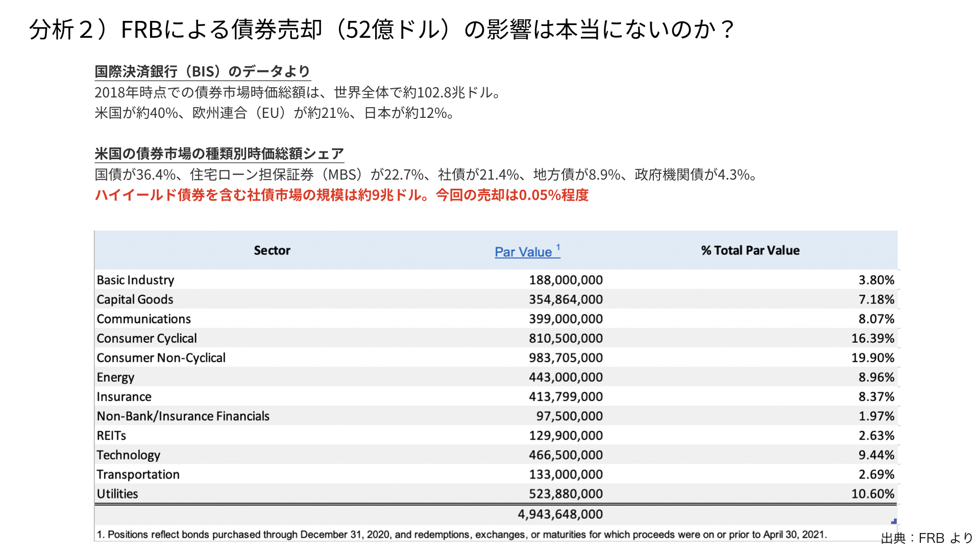Click the 1.97% percentage cell
The image size is (980, 551).
point(876,416)
